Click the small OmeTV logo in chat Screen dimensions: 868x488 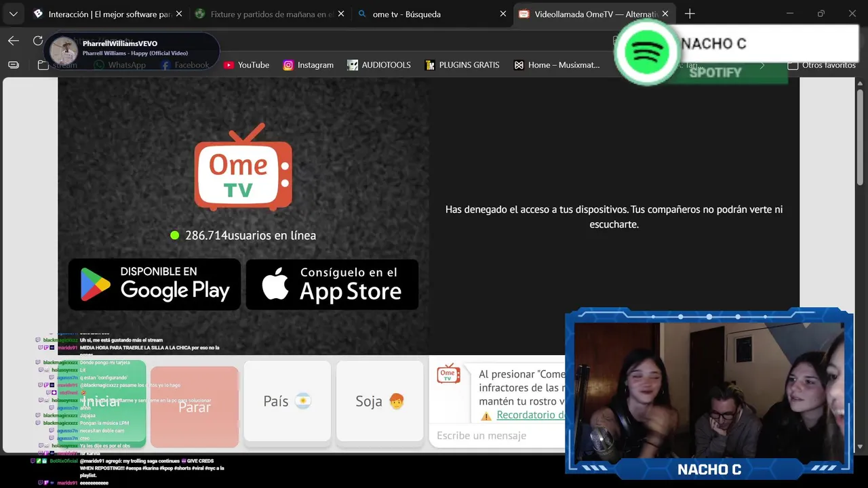pyautogui.click(x=448, y=373)
